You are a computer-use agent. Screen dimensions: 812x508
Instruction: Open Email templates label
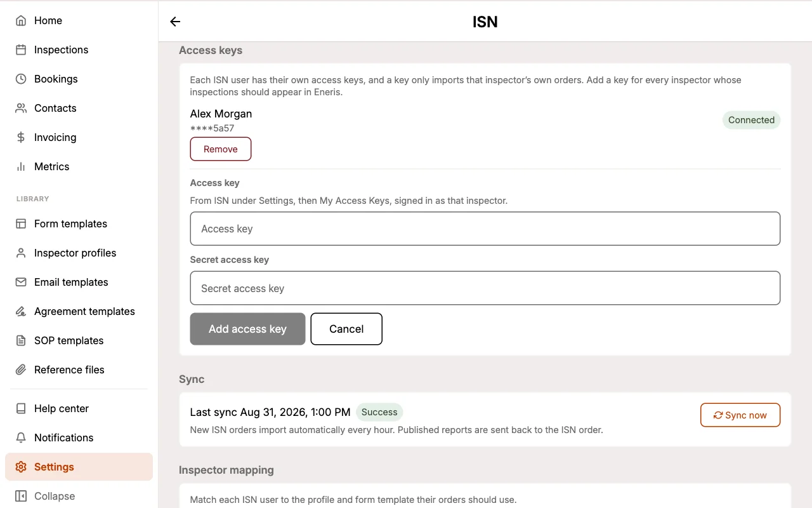(x=71, y=282)
